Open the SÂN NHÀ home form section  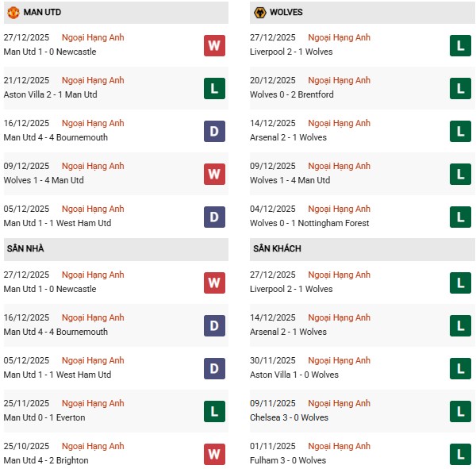pos(25,249)
